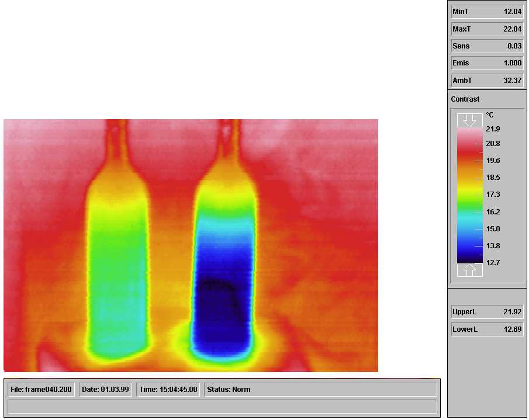The image size is (529, 420).
Task: Click the Emis field showing 1.000
Action: click(487, 63)
